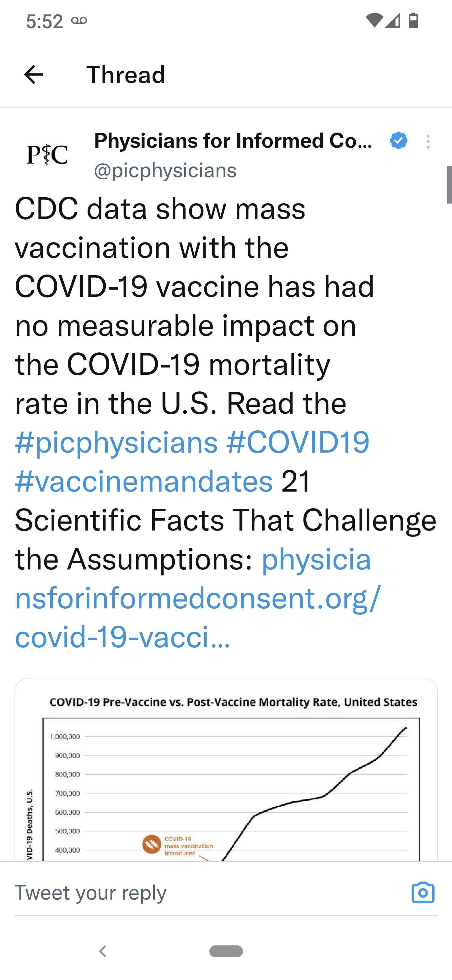Open the PIC profile avatar
The height and width of the screenshot is (980, 452).
(47, 155)
